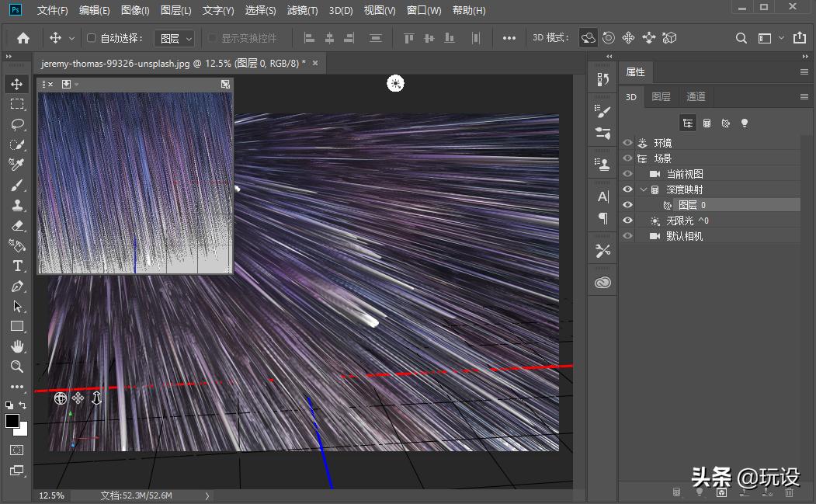
Task: Activate the Horizontal Type tool
Action: (x=17, y=266)
